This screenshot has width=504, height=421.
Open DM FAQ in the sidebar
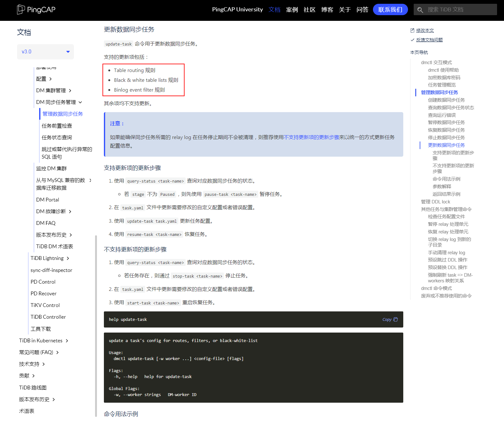(x=46, y=223)
